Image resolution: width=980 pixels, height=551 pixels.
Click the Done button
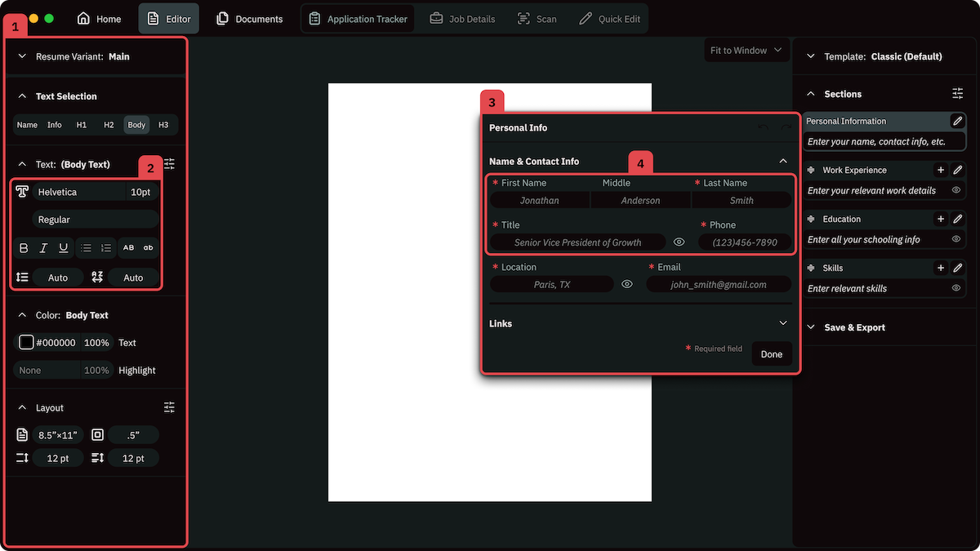click(772, 354)
